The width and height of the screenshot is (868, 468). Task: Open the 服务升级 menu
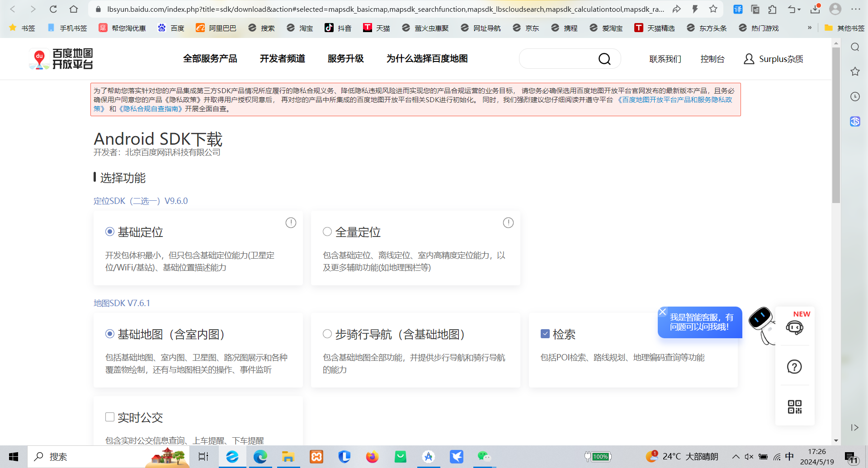346,59
